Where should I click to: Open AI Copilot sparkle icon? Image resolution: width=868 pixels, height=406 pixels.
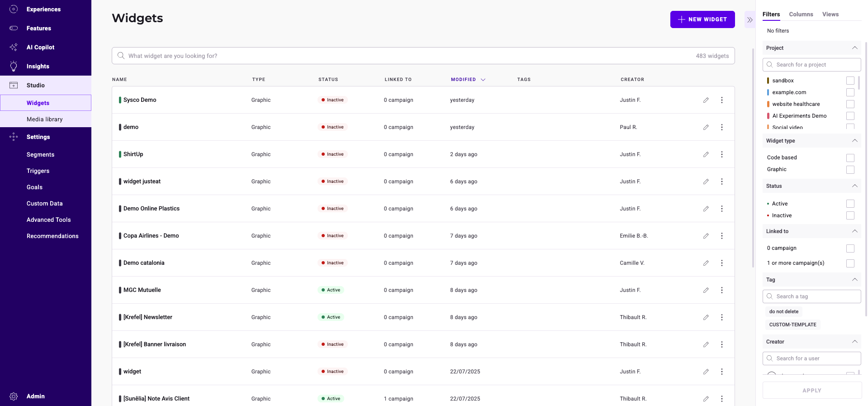pos(14,47)
